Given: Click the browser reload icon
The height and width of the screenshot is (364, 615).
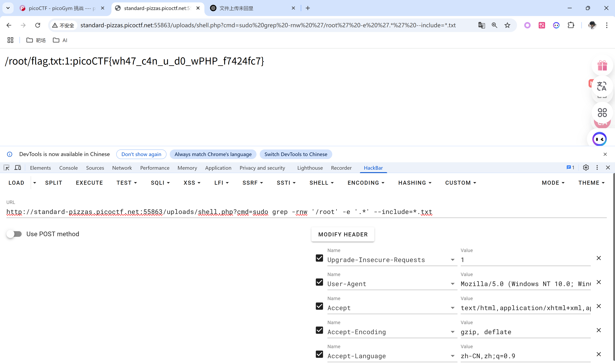Looking at the screenshot, I should click(x=37, y=25).
